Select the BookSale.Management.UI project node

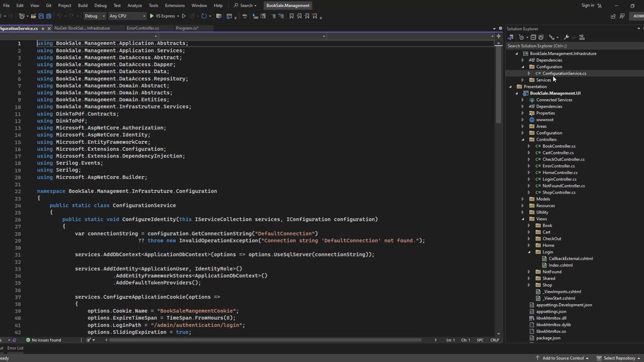pos(555,94)
